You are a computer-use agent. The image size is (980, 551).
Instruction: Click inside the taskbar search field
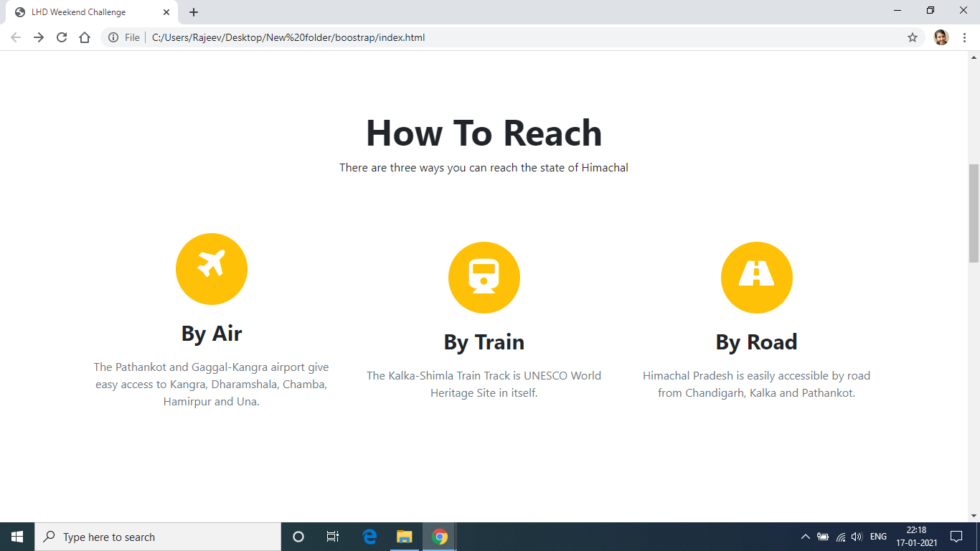pos(158,536)
